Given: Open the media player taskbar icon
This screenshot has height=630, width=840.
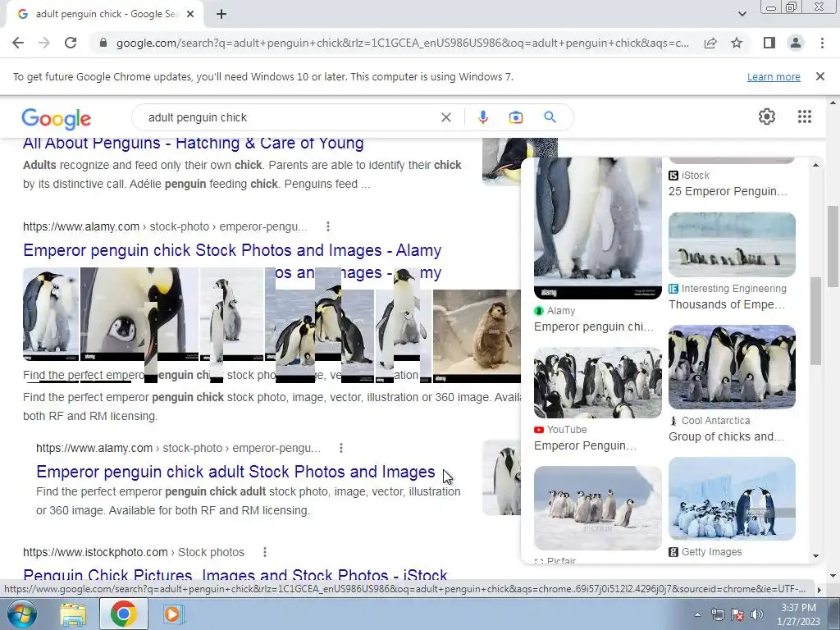Looking at the screenshot, I should point(172,614).
